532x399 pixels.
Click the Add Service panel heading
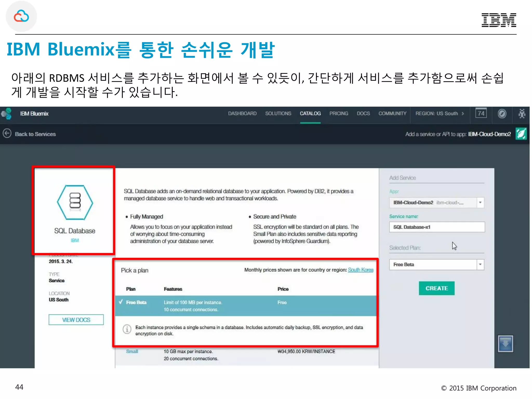pos(402,178)
